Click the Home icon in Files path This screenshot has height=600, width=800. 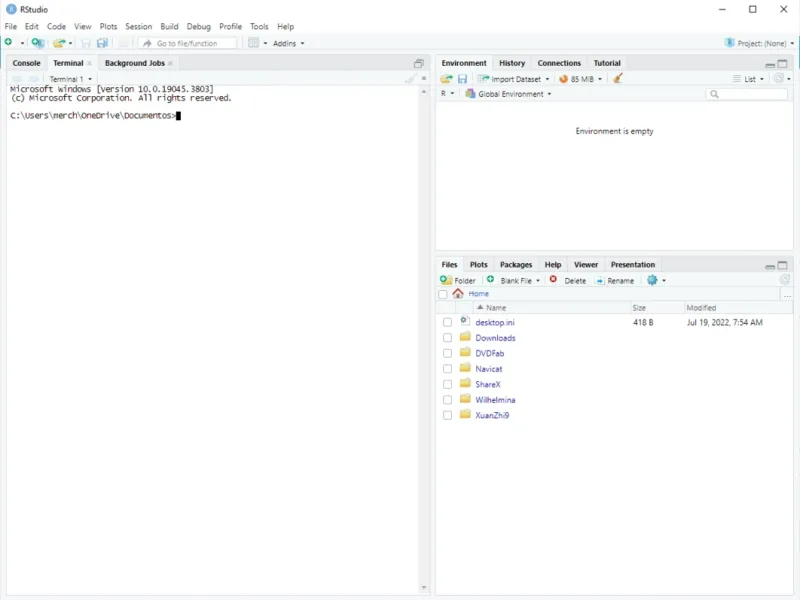[x=458, y=293]
